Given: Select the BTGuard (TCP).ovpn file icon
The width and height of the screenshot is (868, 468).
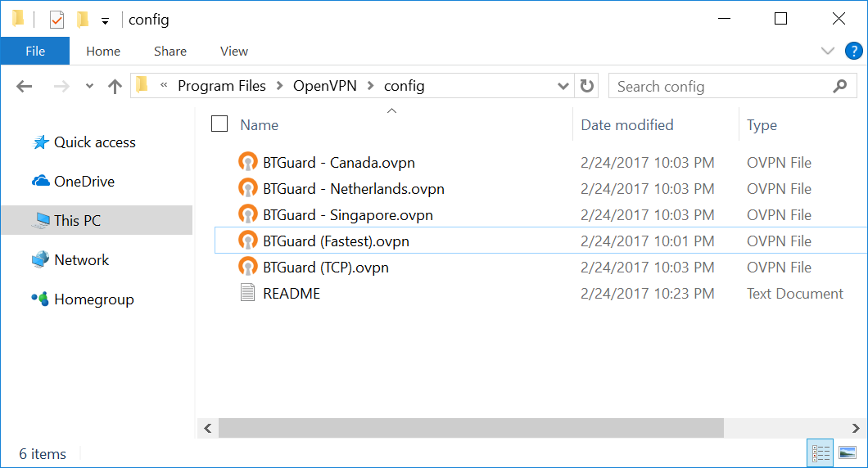Looking at the screenshot, I should [x=247, y=268].
